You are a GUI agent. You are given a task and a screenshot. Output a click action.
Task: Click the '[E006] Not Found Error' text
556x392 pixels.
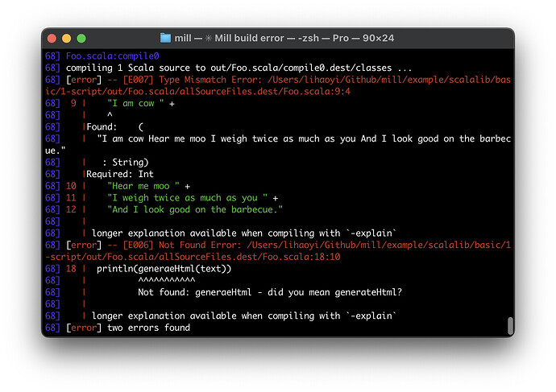(182, 245)
